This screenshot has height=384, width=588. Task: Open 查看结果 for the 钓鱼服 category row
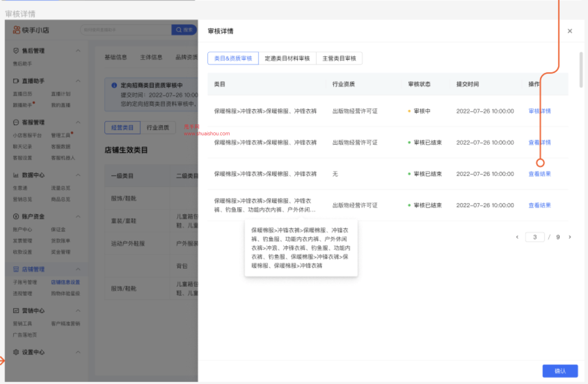click(x=539, y=205)
